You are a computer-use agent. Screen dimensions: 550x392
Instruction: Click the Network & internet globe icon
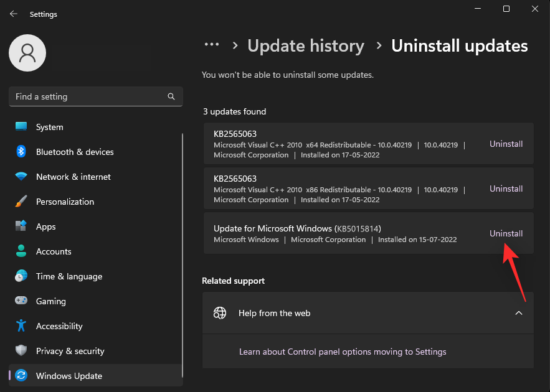(21, 177)
